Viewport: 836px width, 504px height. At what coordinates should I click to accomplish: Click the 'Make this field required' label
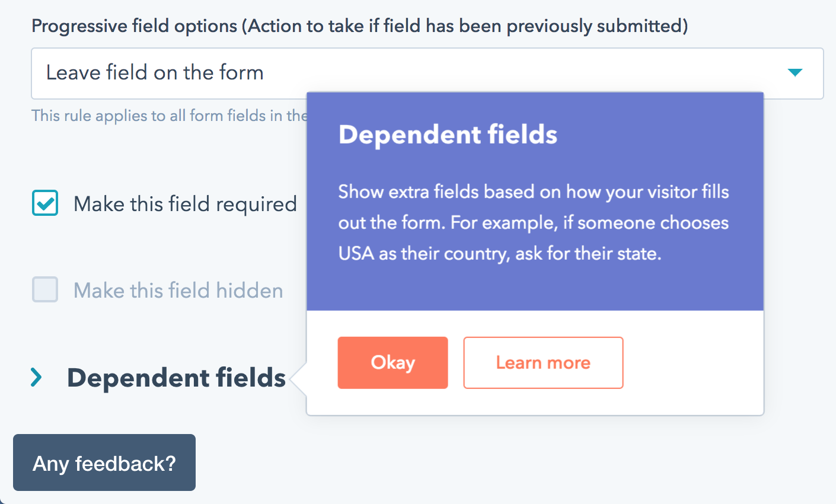185,204
